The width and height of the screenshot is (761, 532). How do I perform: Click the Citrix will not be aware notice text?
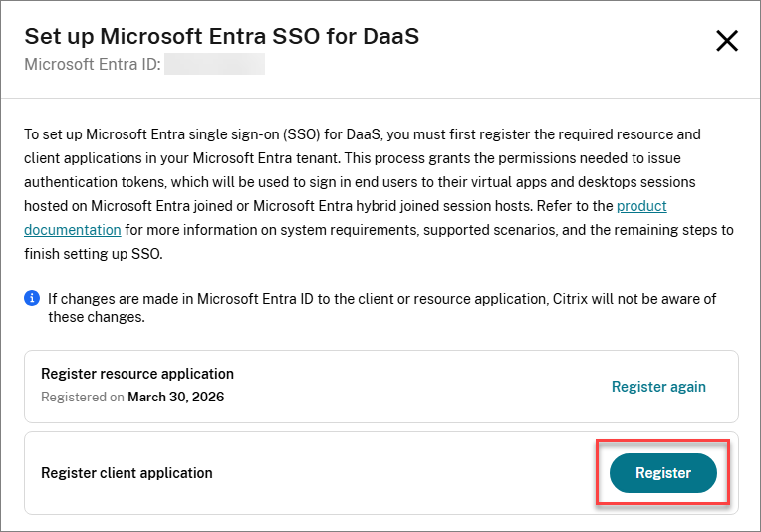point(381,307)
